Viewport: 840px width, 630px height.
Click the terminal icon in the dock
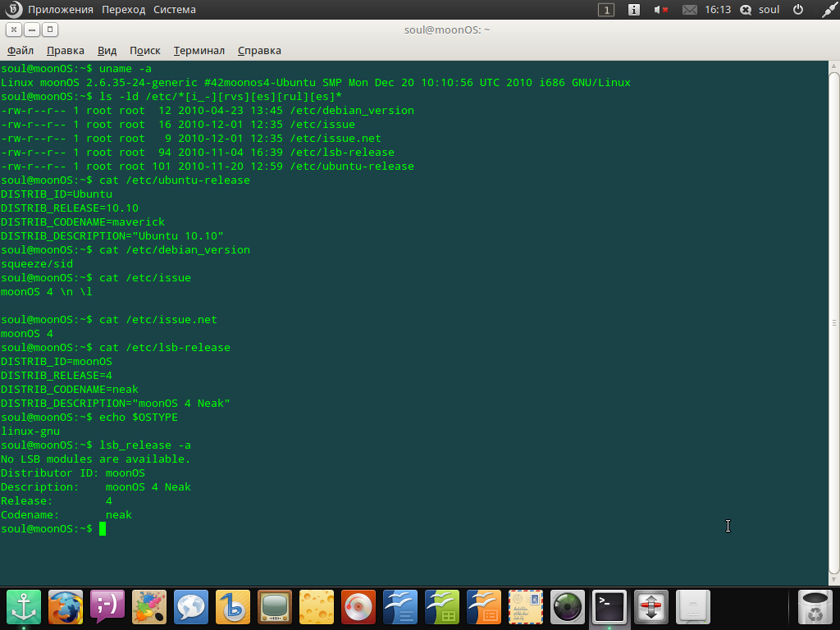point(609,607)
